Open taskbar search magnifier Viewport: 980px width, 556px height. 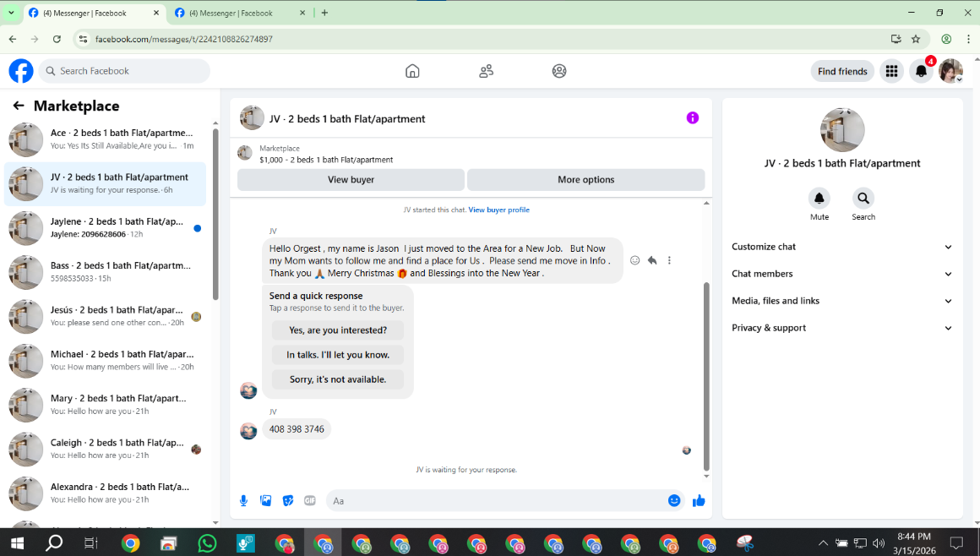tap(54, 542)
